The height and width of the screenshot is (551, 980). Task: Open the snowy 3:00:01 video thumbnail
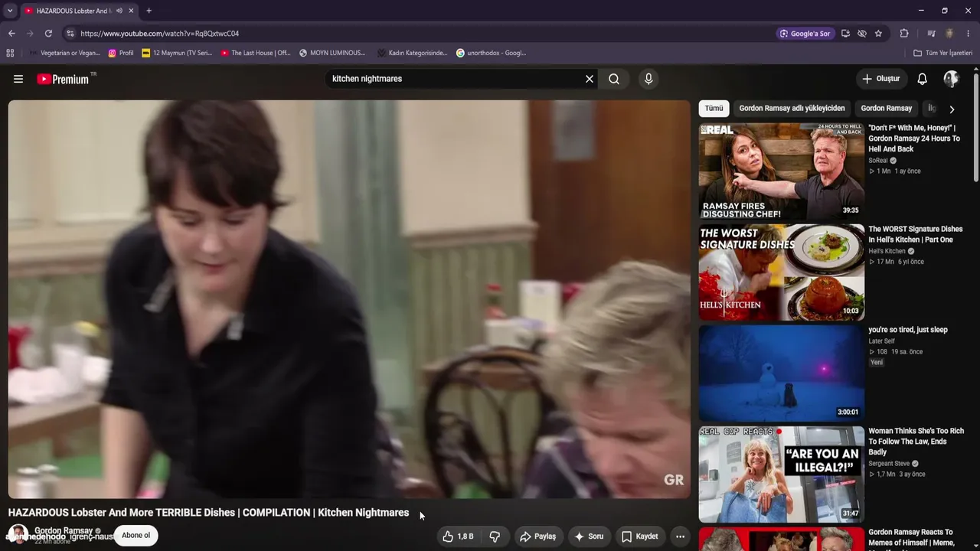pyautogui.click(x=781, y=373)
